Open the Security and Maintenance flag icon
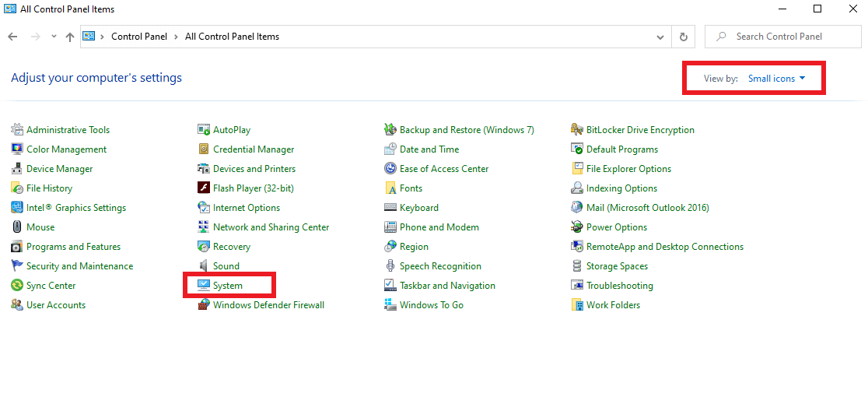The width and height of the screenshot is (868, 397). pyautogui.click(x=17, y=265)
